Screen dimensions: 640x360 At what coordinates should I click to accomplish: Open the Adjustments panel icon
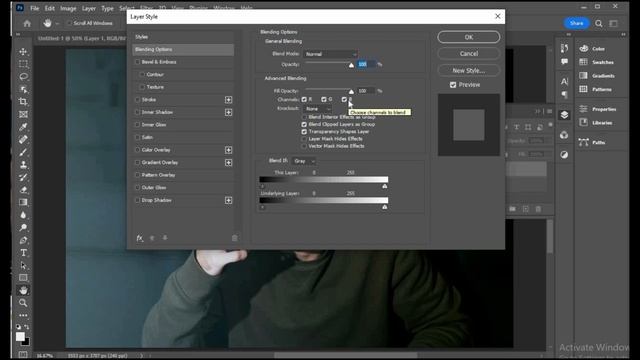point(564,155)
